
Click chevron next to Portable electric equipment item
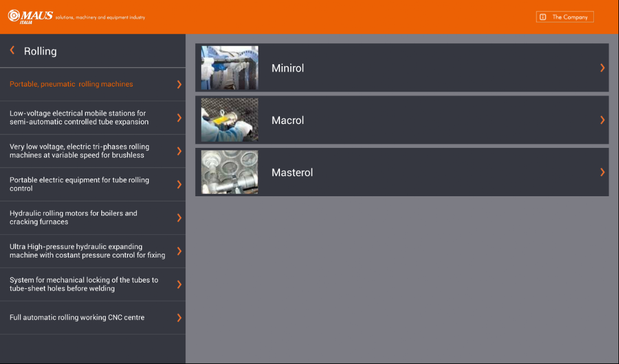[x=179, y=184]
